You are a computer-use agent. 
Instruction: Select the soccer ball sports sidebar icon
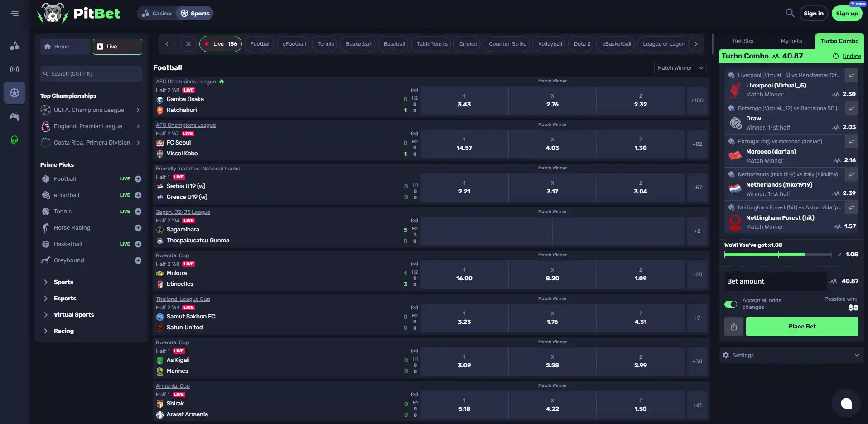coord(14,93)
